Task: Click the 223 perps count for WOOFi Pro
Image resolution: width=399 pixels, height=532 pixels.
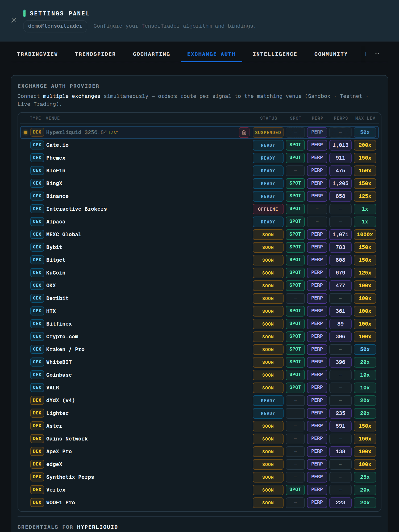Action: click(x=340, y=503)
